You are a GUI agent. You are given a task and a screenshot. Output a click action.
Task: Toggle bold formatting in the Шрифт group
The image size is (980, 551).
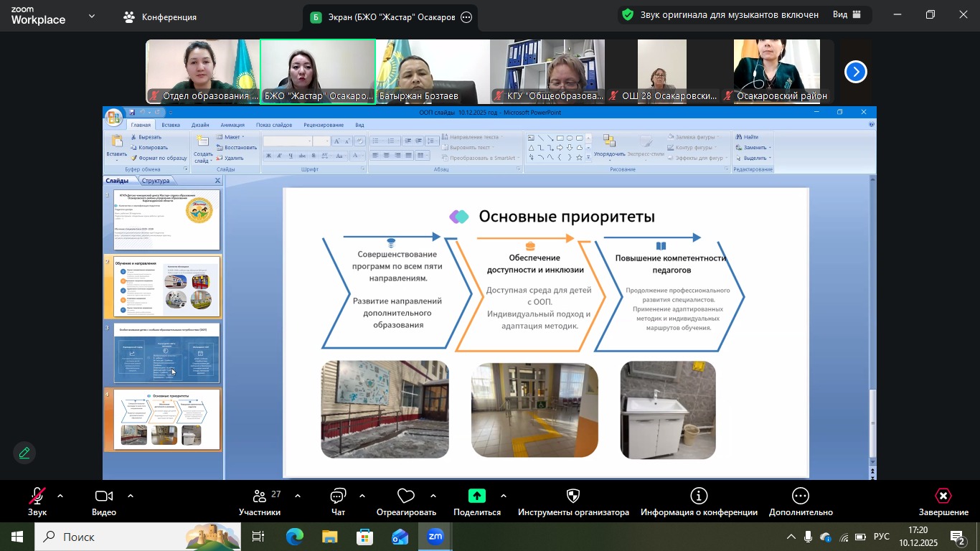(x=268, y=155)
